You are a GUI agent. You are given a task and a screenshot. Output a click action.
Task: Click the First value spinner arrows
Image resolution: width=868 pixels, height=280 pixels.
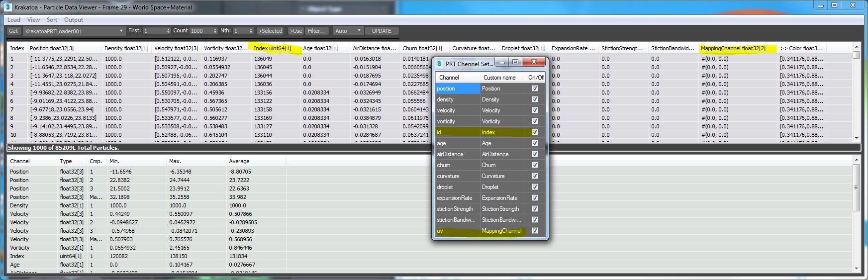coord(168,31)
